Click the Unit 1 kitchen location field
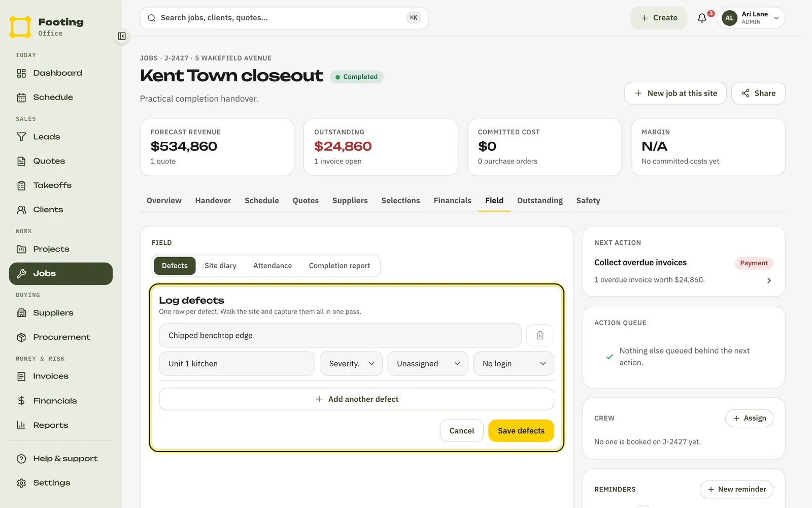Viewport: 812px width, 508px height. click(x=237, y=364)
